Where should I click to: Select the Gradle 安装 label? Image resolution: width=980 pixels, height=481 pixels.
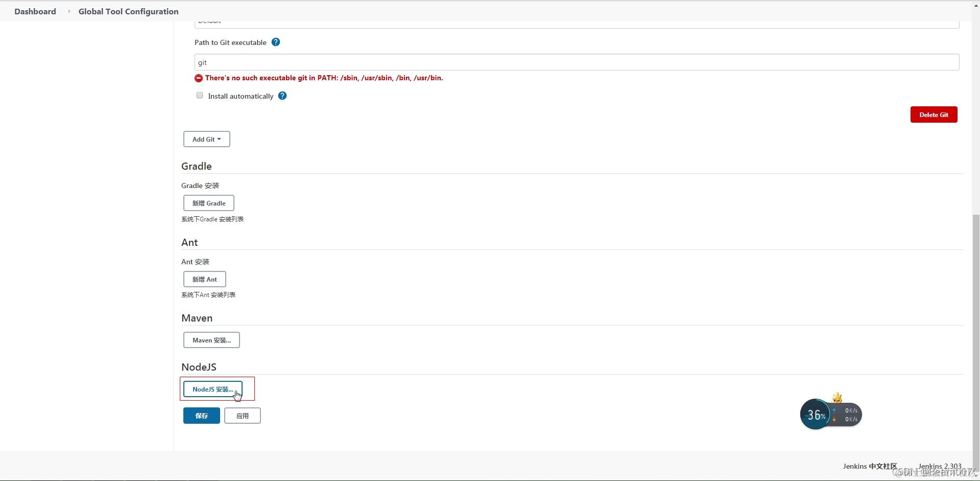pos(200,186)
